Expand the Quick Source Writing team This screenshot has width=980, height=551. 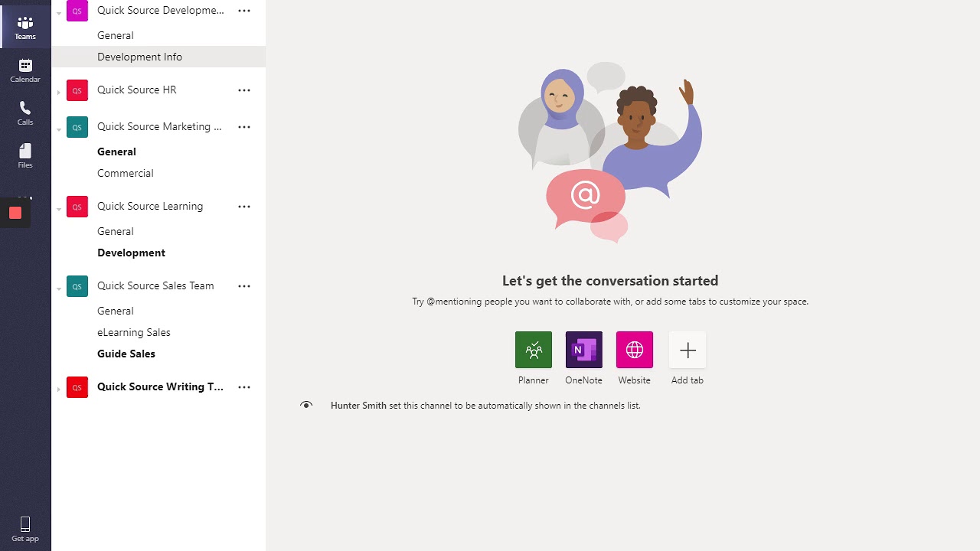[x=59, y=390]
